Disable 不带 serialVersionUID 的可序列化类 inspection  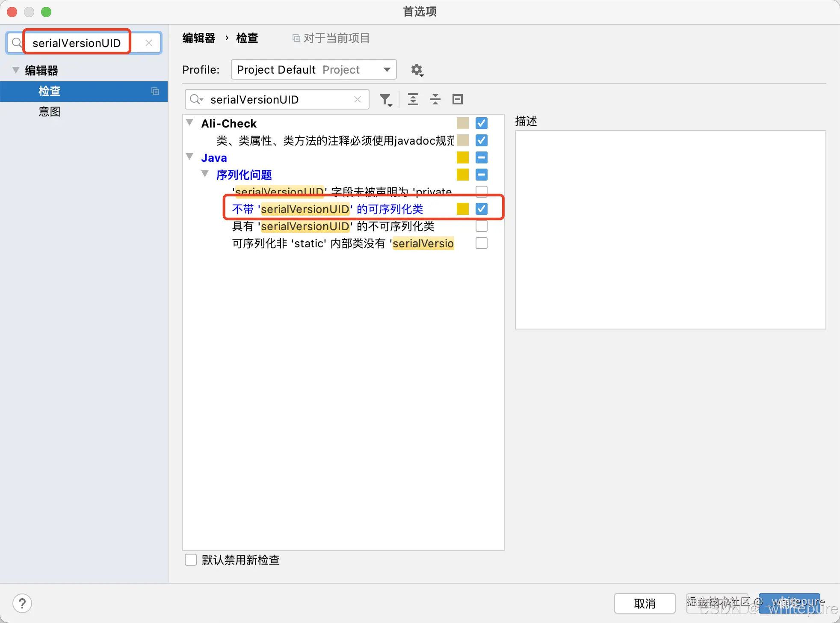482,209
